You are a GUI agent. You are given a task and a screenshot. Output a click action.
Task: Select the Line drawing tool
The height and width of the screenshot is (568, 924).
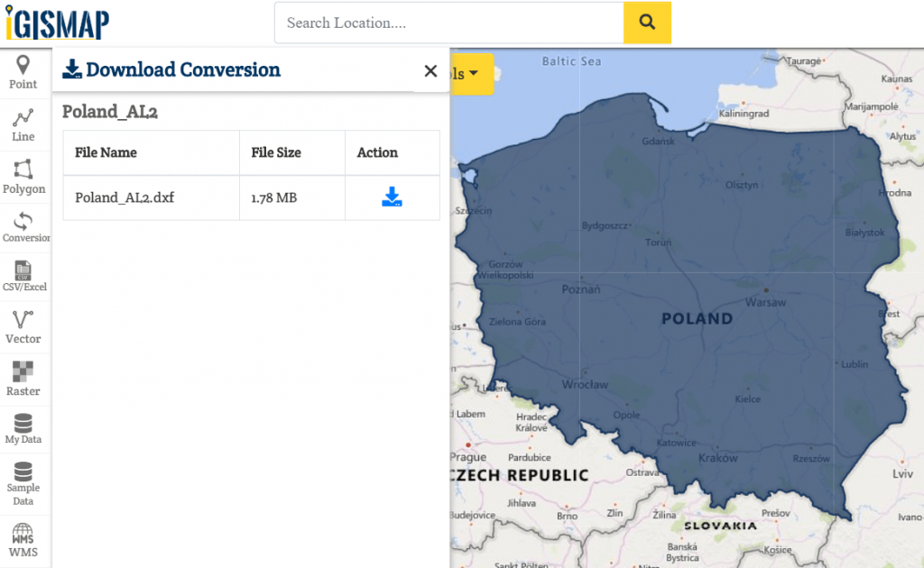click(23, 125)
